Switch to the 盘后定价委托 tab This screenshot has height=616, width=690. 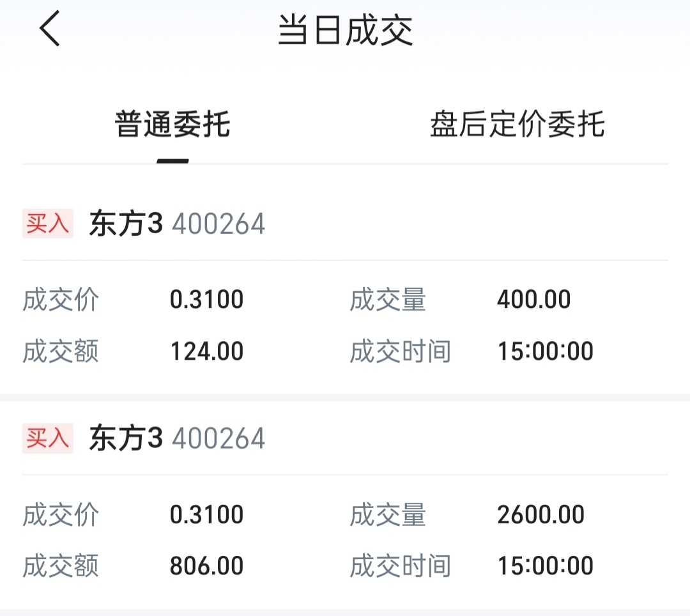pyautogui.click(x=517, y=124)
